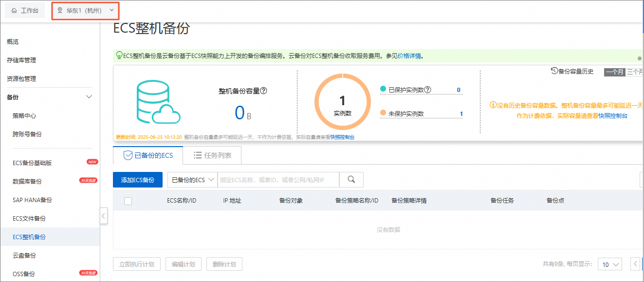Open ECS备份基础版 in the sidebar
Viewport: 644px width, 282px height.
(32, 163)
